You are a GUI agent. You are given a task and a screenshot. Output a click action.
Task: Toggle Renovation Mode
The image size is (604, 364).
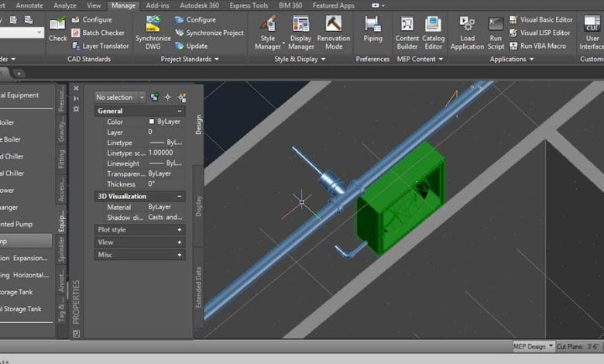coord(334,33)
